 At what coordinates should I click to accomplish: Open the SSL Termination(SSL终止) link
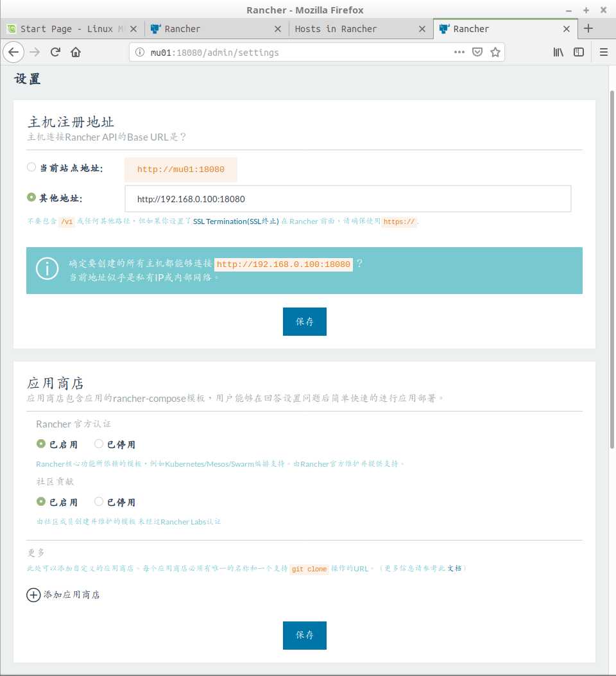pos(235,221)
